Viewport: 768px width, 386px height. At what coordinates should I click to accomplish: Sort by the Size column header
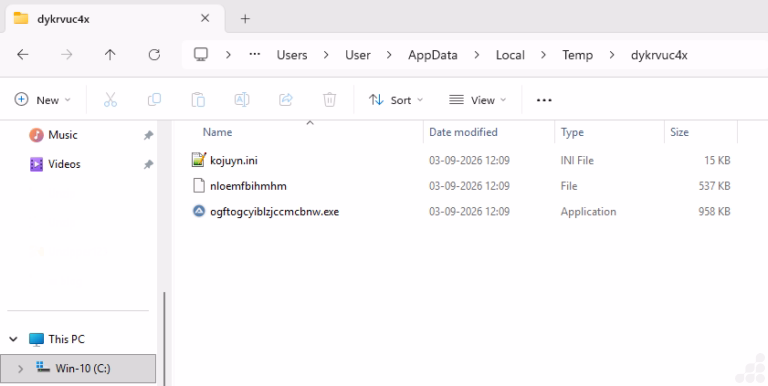coord(679,132)
